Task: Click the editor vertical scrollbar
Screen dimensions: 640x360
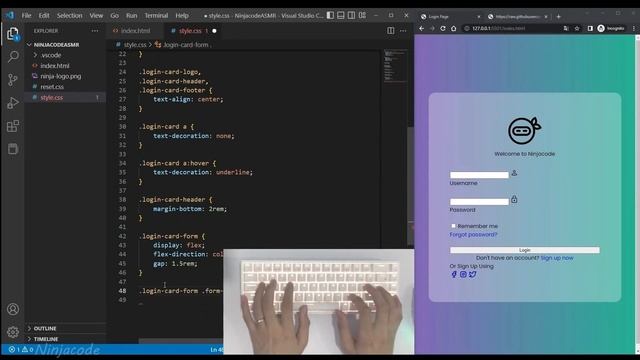Action: coord(411,186)
